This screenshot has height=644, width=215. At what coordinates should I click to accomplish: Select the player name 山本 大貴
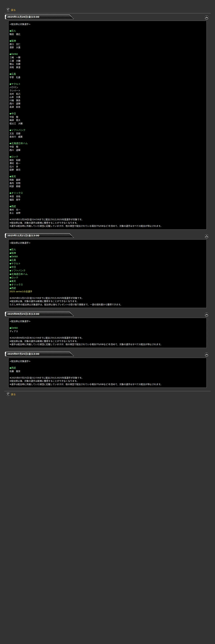tap(15, 97)
